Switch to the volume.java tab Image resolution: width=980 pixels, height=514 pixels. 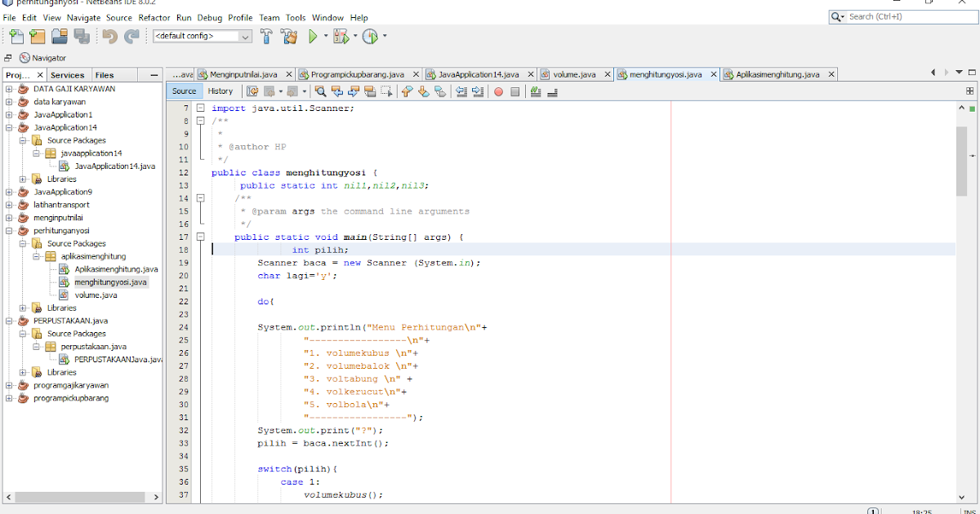(572, 73)
